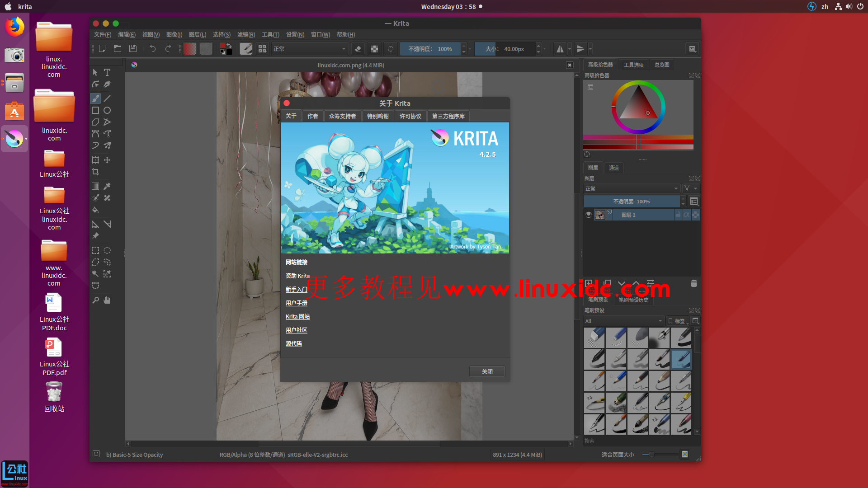Select the Calligraphy tool
Viewport: 868px width, 488px height.
point(107,84)
